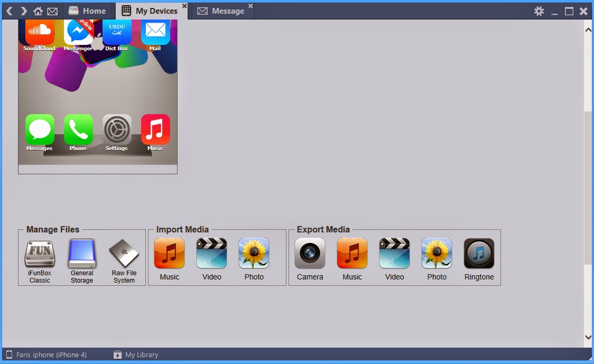Click the Dict Box app icon
This screenshot has height=364, width=594.
(117, 32)
